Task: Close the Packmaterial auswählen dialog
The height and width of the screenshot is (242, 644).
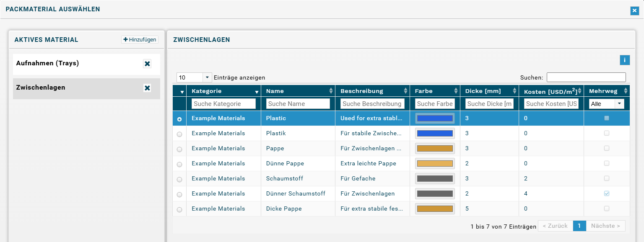Action: 634,11
